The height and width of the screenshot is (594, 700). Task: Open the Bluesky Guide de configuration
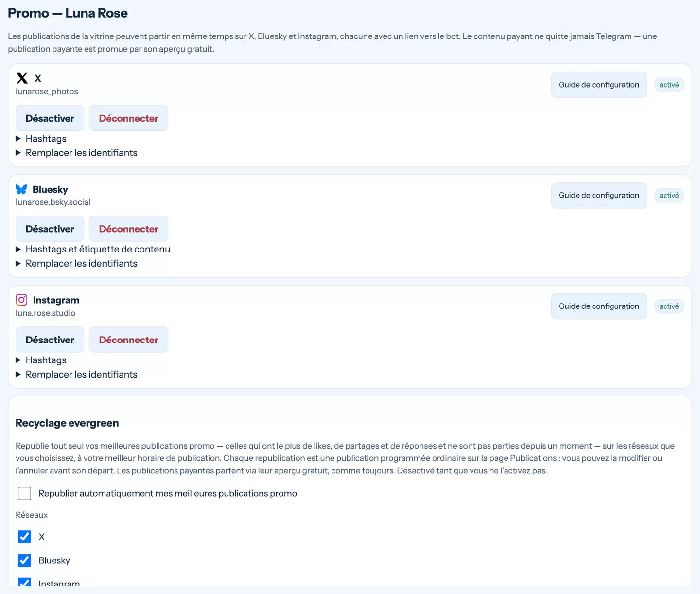599,195
